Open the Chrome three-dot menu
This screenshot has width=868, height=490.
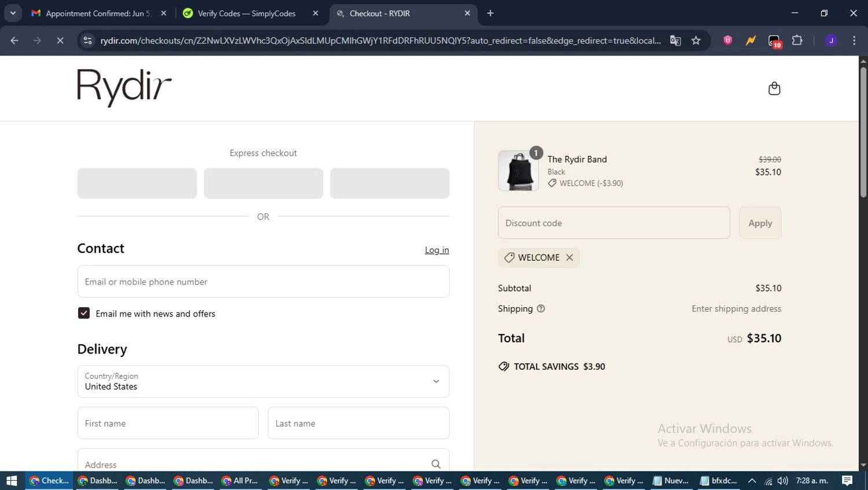(854, 40)
